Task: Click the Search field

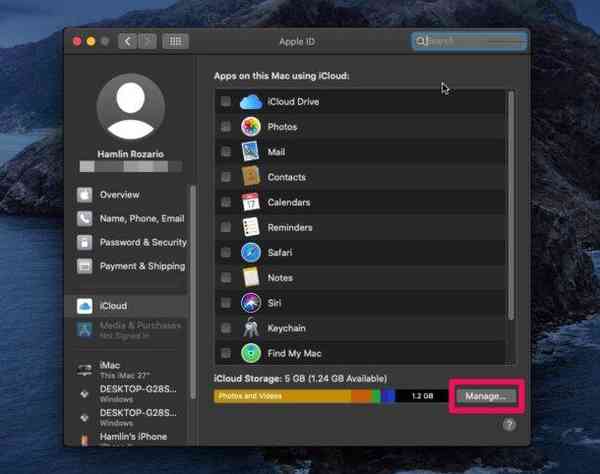Action: pyautogui.click(x=470, y=41)
